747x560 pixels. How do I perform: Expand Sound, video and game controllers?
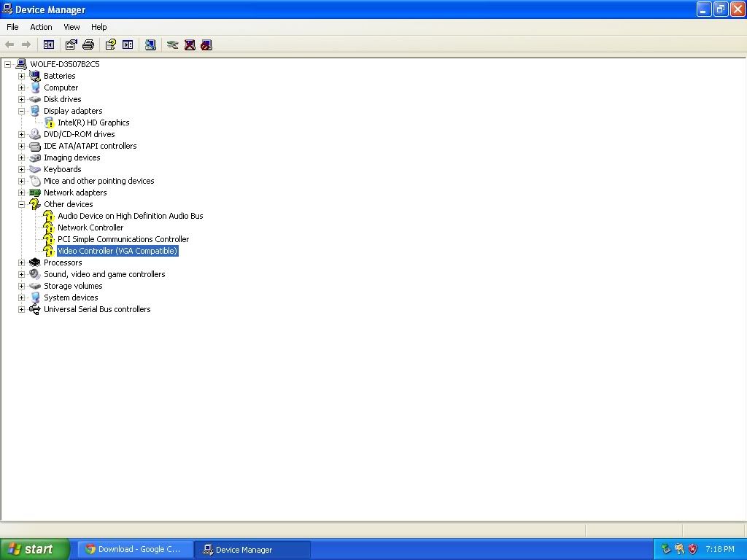tap(22, 274)
